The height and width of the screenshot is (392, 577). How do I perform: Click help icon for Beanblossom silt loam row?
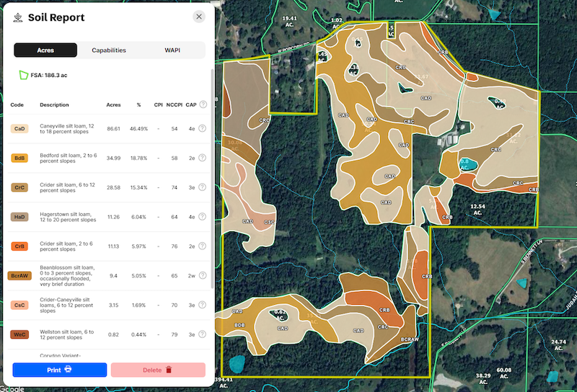[203, 275]
